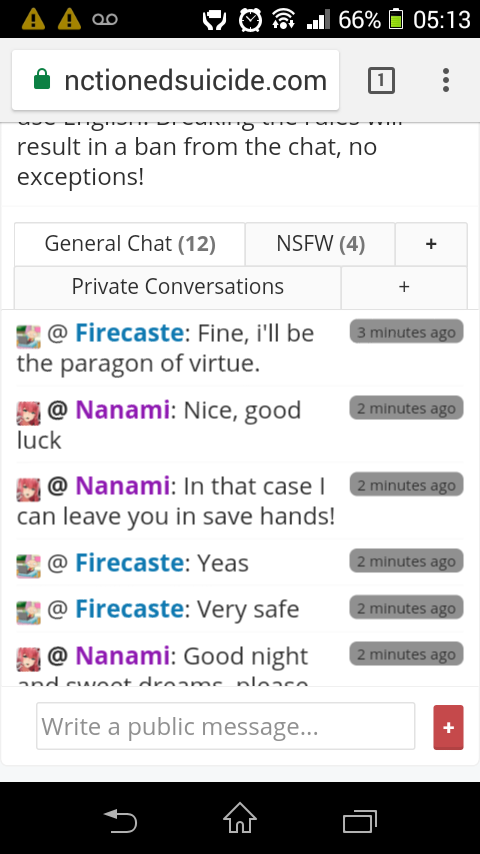Tap the Android back navigation icon
Viewport: 480px width, 854px height.
(120, 820)
